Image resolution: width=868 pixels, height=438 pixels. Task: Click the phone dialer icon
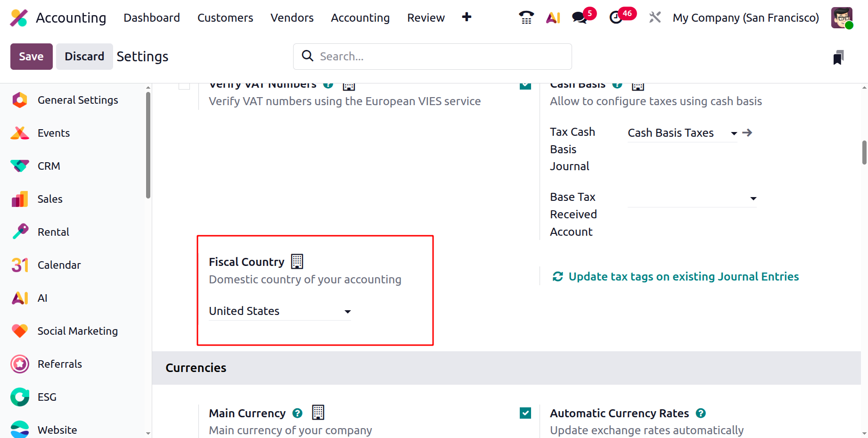526,17
